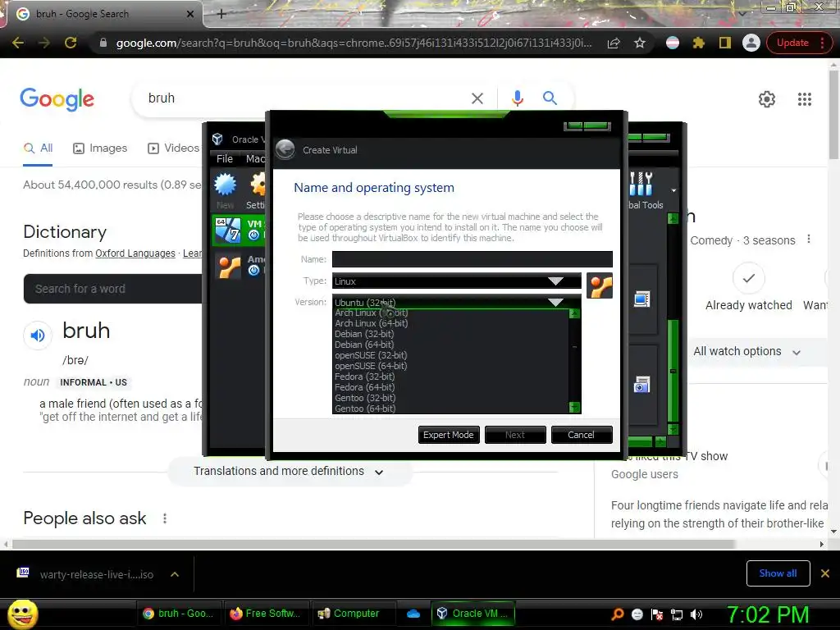Play bruh pronunciation audio

pos(38,336)
